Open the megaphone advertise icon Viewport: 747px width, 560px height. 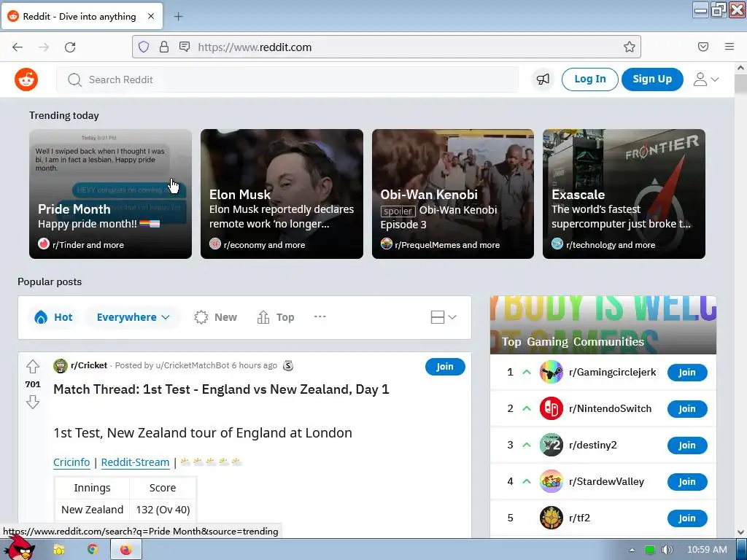coord(543,79)
